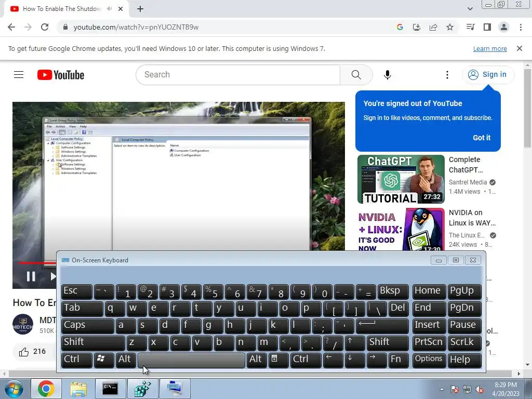Toggle left Ctrl key on keyboard
Screen dimensions: 532x399
tap(76, 361)
